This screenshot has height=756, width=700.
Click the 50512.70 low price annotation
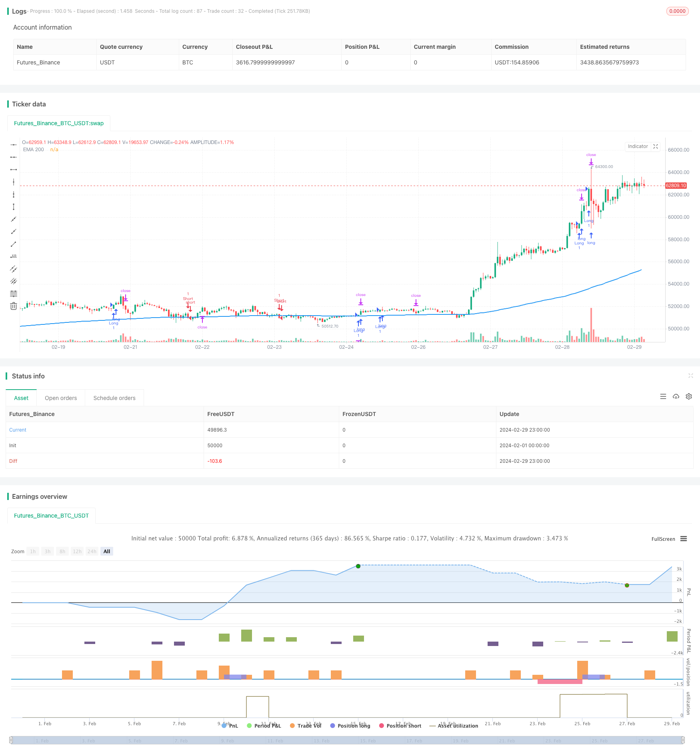(x=330, y=326)
